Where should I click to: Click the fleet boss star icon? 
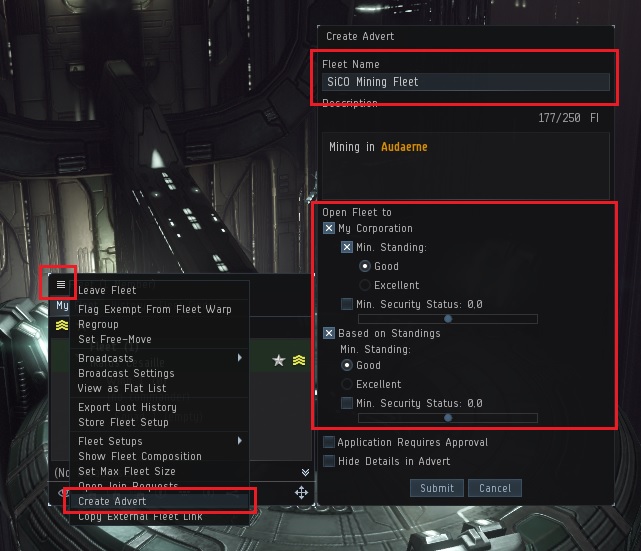(x=279, y=361)
